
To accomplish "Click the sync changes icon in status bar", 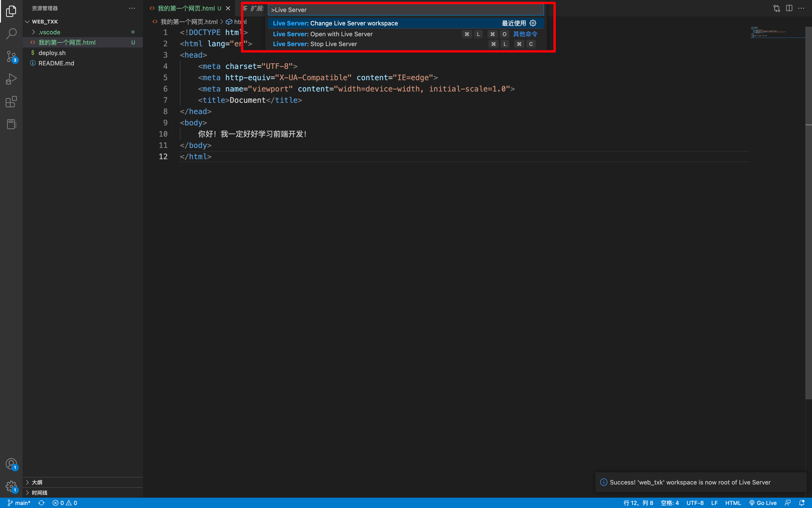I will coord(41,503).
